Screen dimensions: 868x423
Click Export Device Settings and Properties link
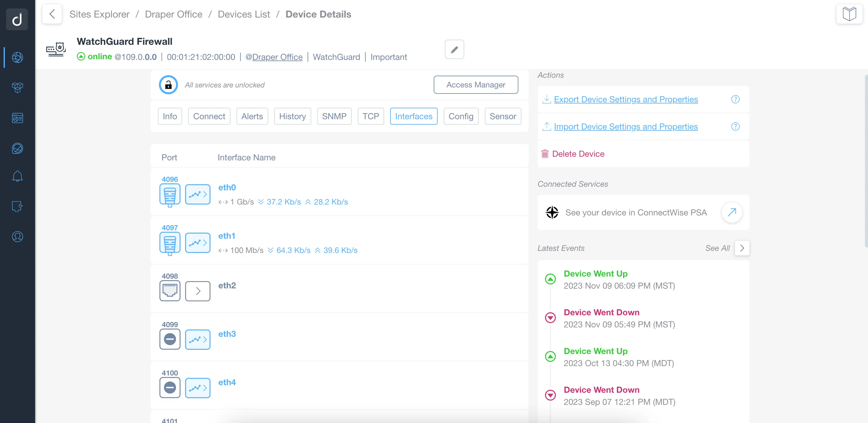point(626,100)
